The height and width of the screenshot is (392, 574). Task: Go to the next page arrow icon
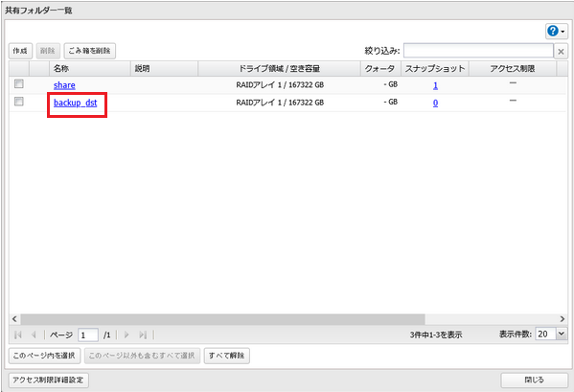126,334
